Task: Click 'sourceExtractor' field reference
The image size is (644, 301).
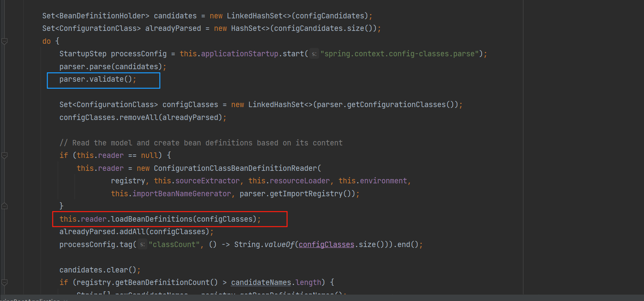Action: click(x=207, y=181)
